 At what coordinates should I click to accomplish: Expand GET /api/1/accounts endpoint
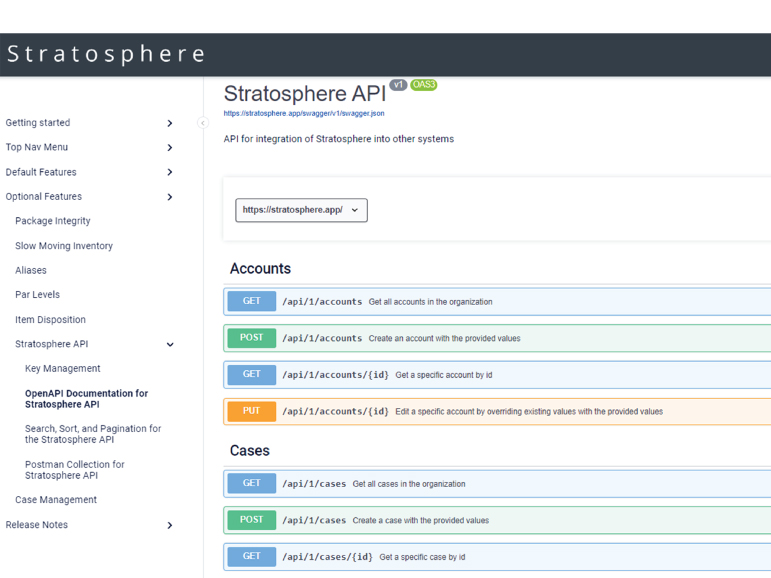click(x=322, y=302)
